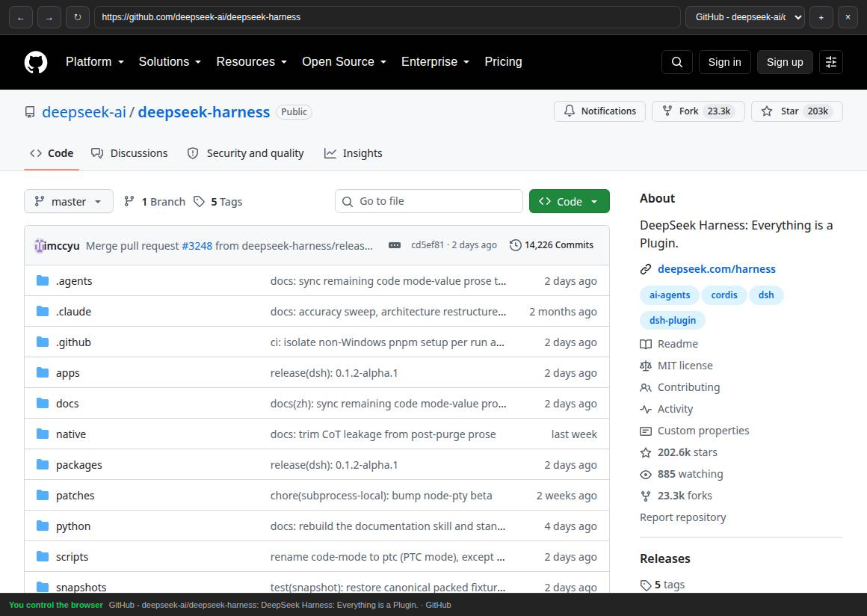
Task: Expand the green Code dropdown button
Action: tap(569, 201)
